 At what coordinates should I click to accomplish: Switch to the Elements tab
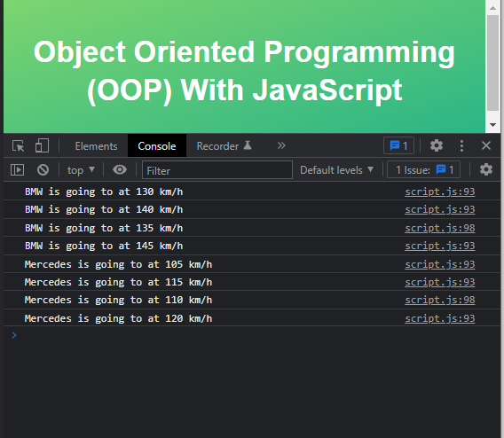[96, 146]
